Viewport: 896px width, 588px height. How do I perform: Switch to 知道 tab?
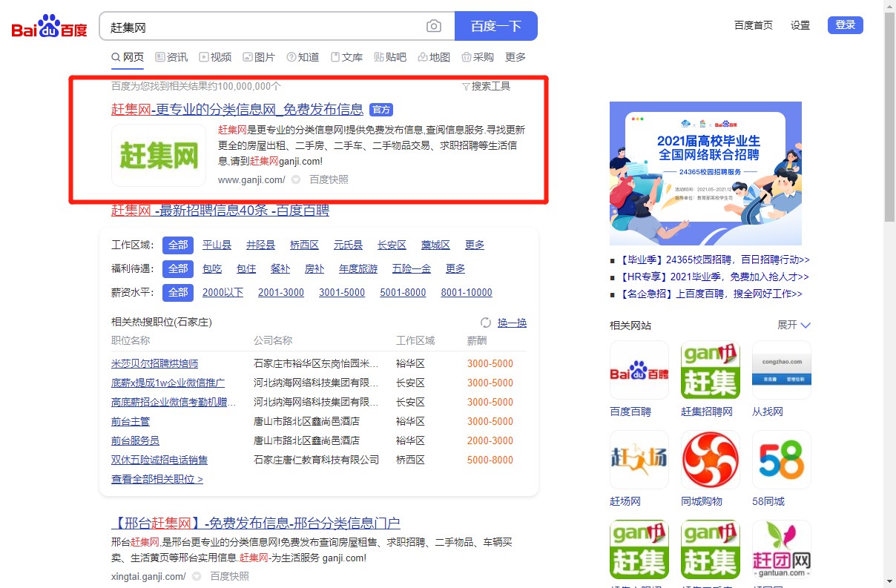303,57
